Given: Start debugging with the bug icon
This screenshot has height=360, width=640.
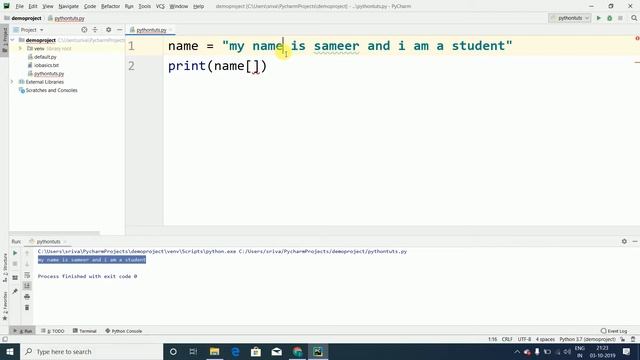Looking at the screenshot, I should pyautogui.click(x=609, y=18).
